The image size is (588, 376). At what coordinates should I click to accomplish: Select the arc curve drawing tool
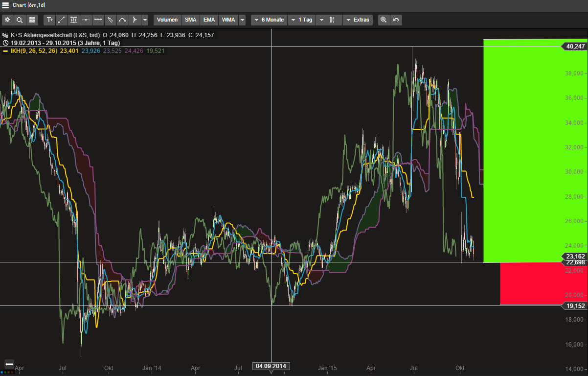point(123,20)
